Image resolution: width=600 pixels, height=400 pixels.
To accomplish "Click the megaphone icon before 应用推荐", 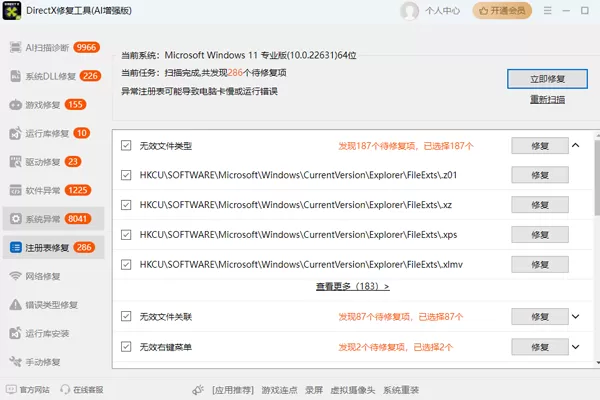I will (198, 390).
